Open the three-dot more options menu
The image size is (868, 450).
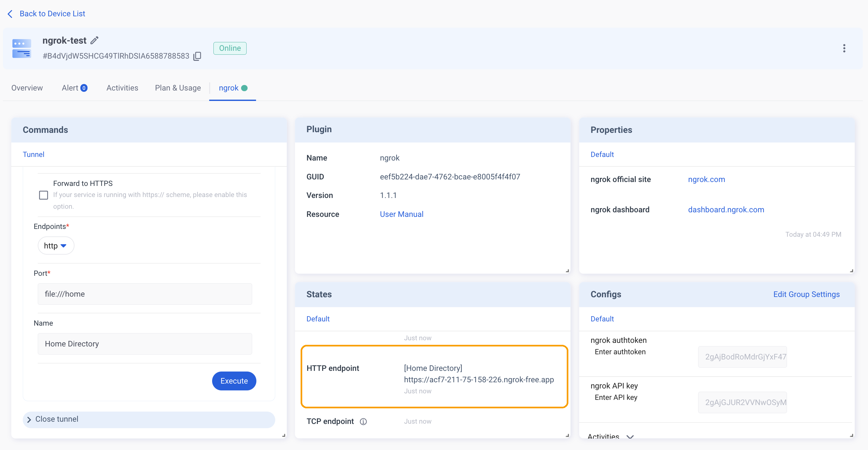click(844, 48)
